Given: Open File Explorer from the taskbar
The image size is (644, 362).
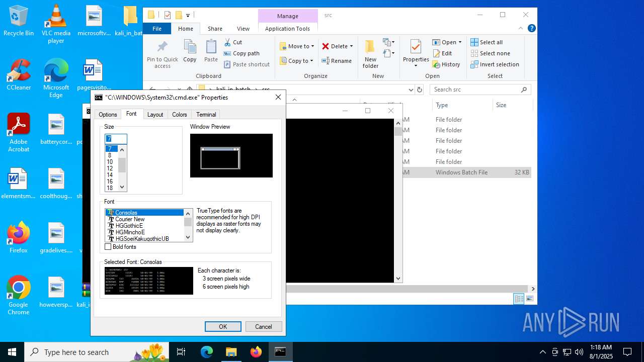Looking at the screenshot, I should coord(231,352).
